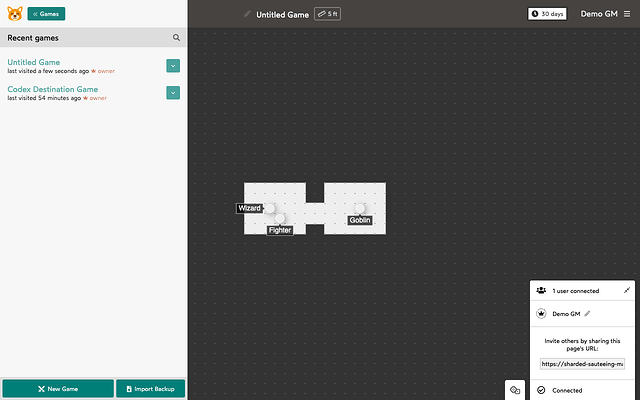
Task: Search recent games with magnifier icon
Action: [177, 37]
